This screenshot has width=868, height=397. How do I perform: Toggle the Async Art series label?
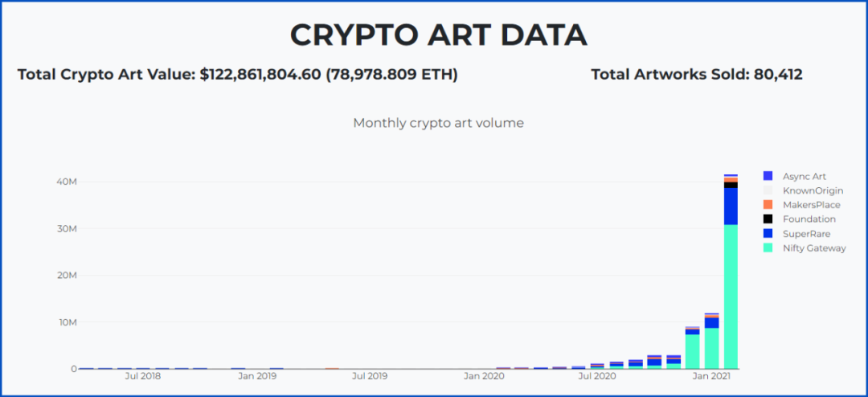tap(804, 176)
